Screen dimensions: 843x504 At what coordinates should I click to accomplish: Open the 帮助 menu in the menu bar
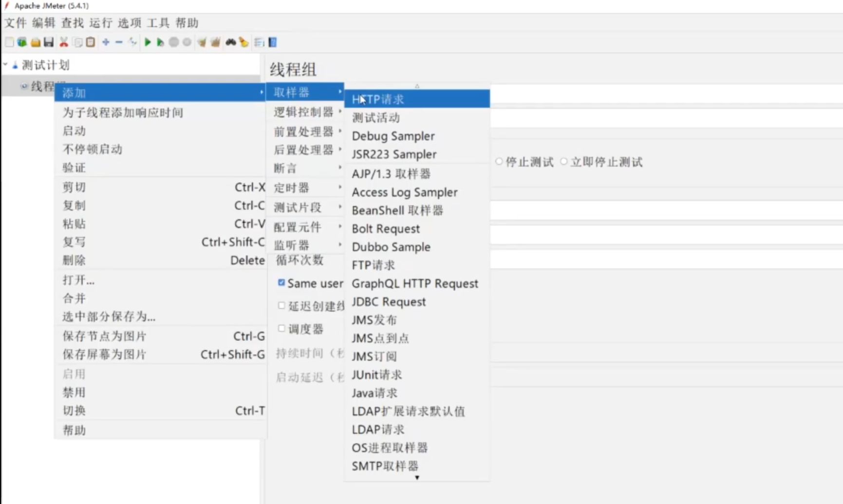pos(187,23)
